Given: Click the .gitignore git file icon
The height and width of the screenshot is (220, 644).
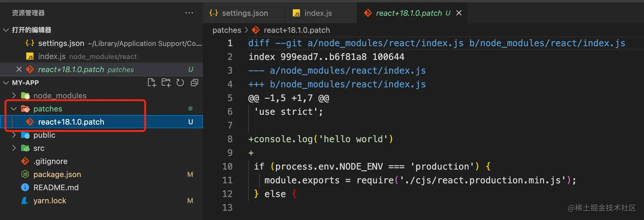Looking at the screenshot, I should point(26,162).
